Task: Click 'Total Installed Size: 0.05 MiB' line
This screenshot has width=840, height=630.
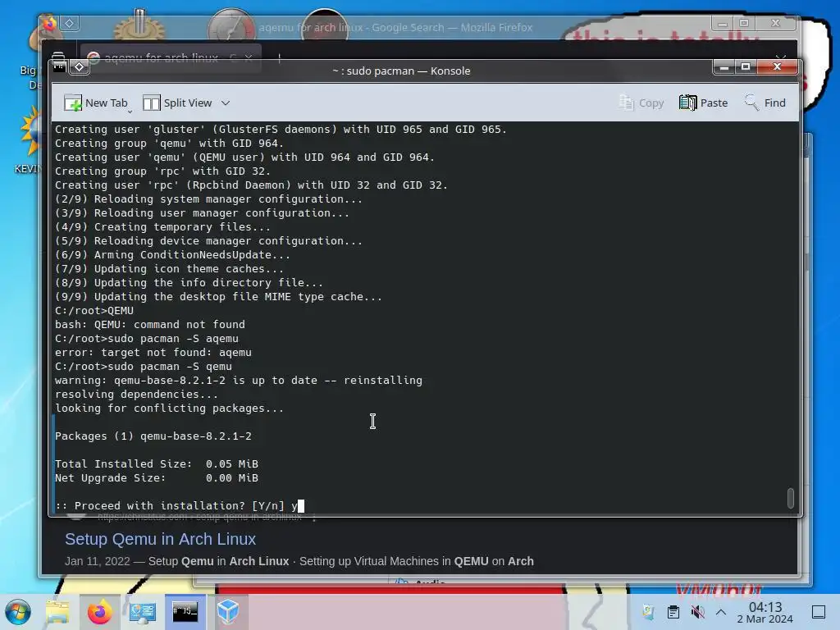Action: click(157, 464)
